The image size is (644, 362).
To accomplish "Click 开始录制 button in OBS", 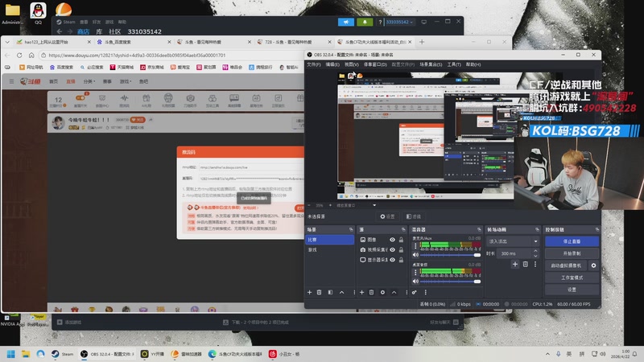I will pos(572,253).
